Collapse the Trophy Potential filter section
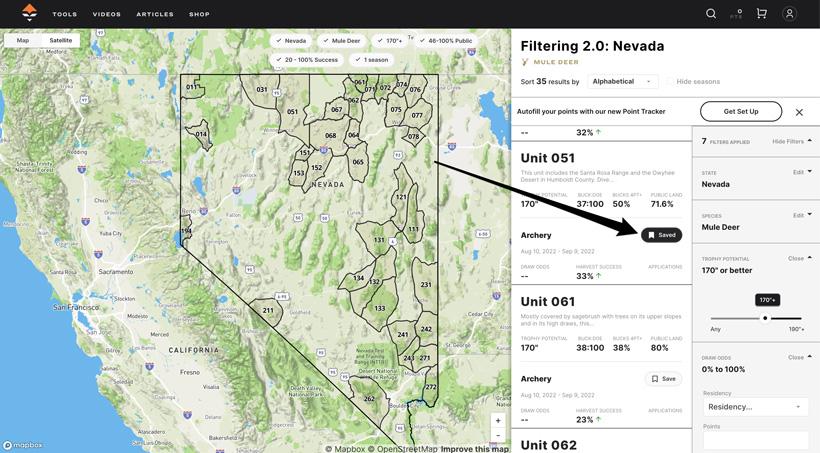Viewport: 820px width, 453px height. 799,258
